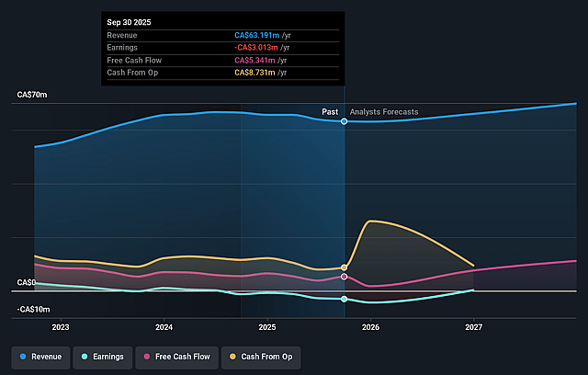
Task: Select the 2027 label on the time axis
Action: point(474,326)
